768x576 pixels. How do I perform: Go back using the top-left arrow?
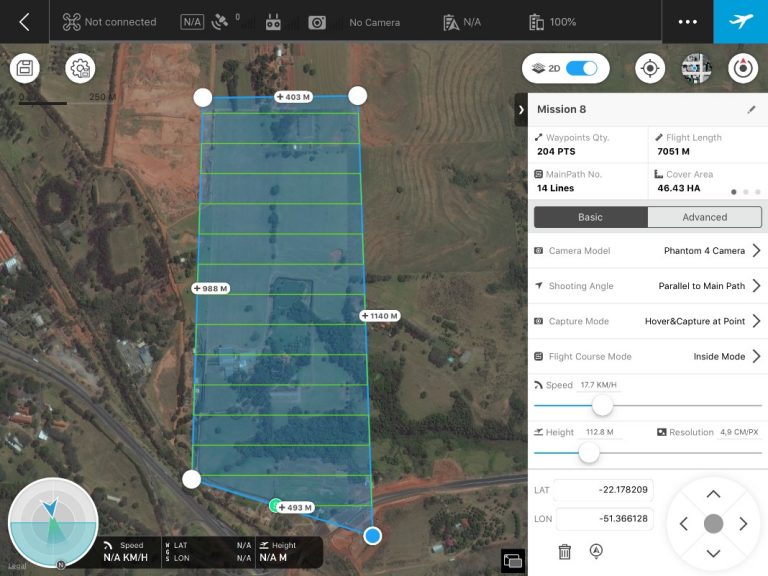click(24, 22)
